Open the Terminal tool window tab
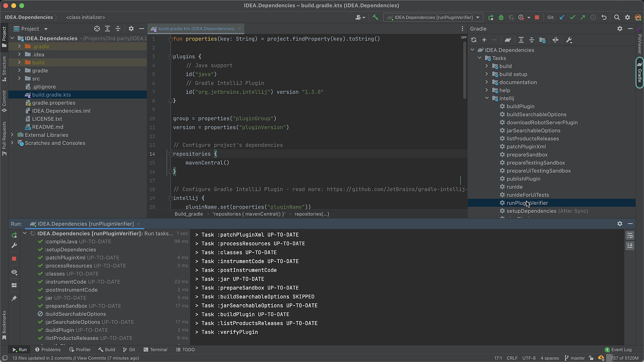Screen dimensions: 644x362 click(155, 350)
